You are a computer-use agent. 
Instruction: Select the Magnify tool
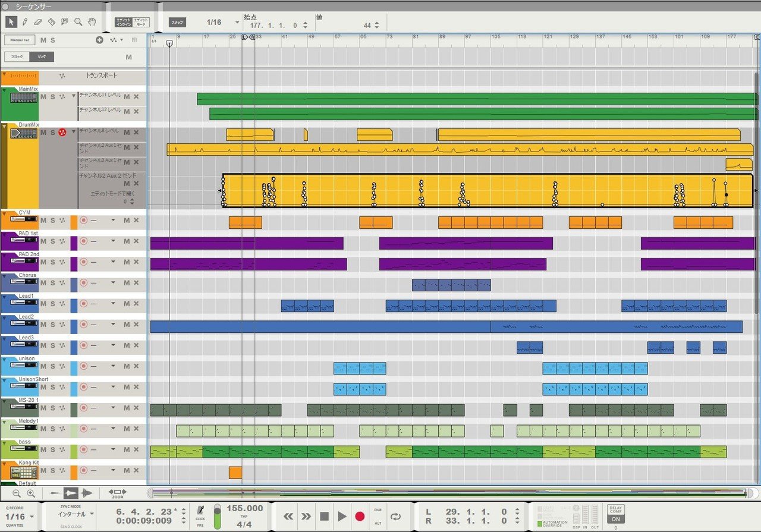click(78, 22)
